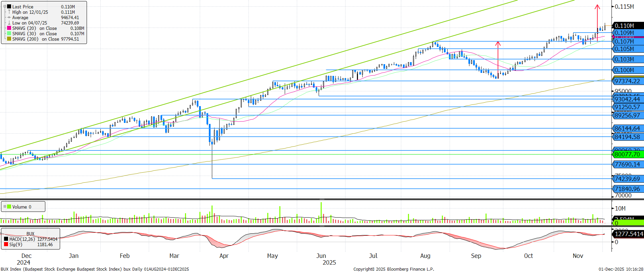Click the Low on 04/07/25 marker icon
Image resolution: width=644 pixels, height=272 pixels.
tap(9, 23)
